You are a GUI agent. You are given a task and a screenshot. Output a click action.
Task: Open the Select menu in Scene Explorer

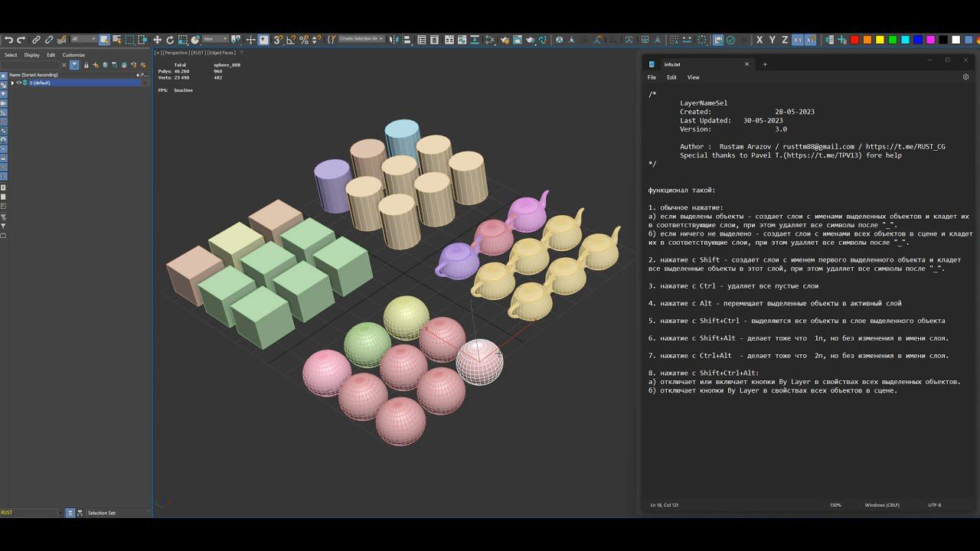[11, 55]
